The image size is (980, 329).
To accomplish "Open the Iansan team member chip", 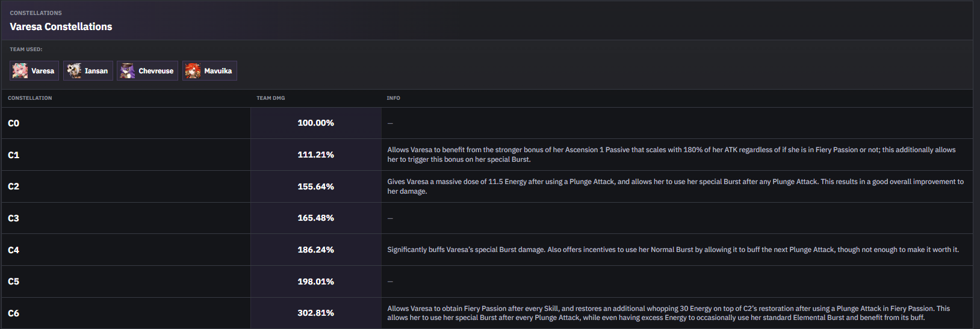I will pyautogui.click(x=88, y=71).
